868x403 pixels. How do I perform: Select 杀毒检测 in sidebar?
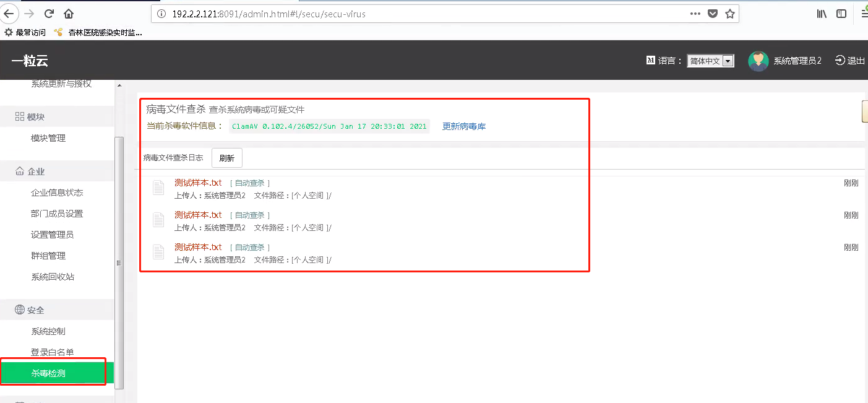pos(57,373)
